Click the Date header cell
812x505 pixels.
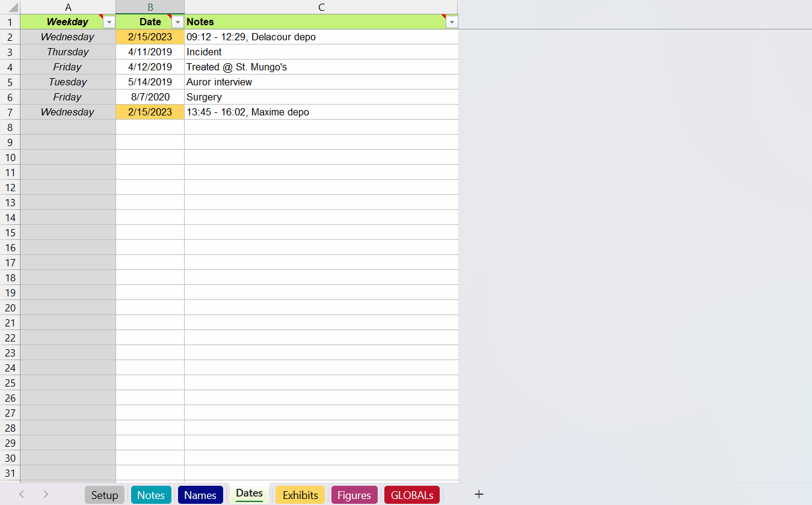[150, 22]
